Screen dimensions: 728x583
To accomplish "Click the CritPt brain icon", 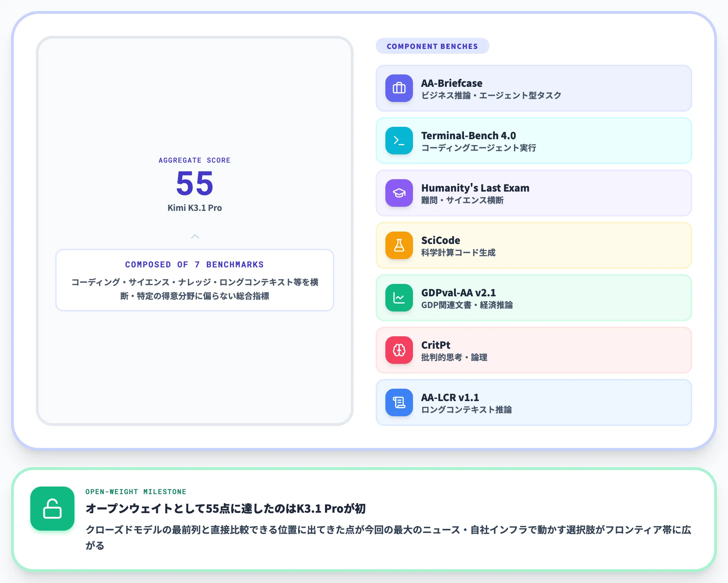I will click(399, 350).
